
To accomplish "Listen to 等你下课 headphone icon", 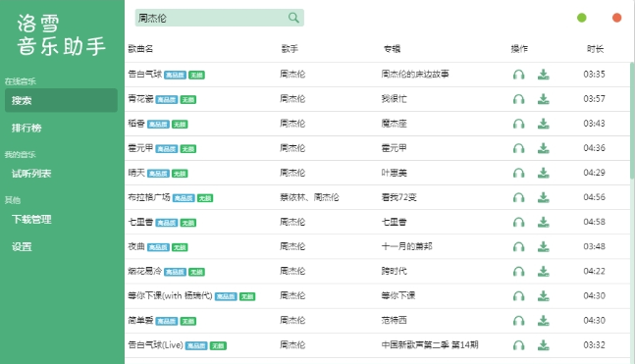I will tap(519, 296).
